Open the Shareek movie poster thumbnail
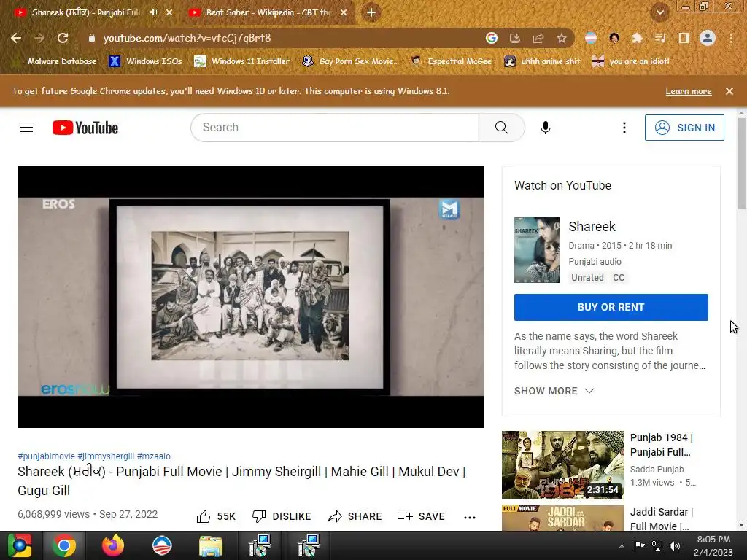 537,250
